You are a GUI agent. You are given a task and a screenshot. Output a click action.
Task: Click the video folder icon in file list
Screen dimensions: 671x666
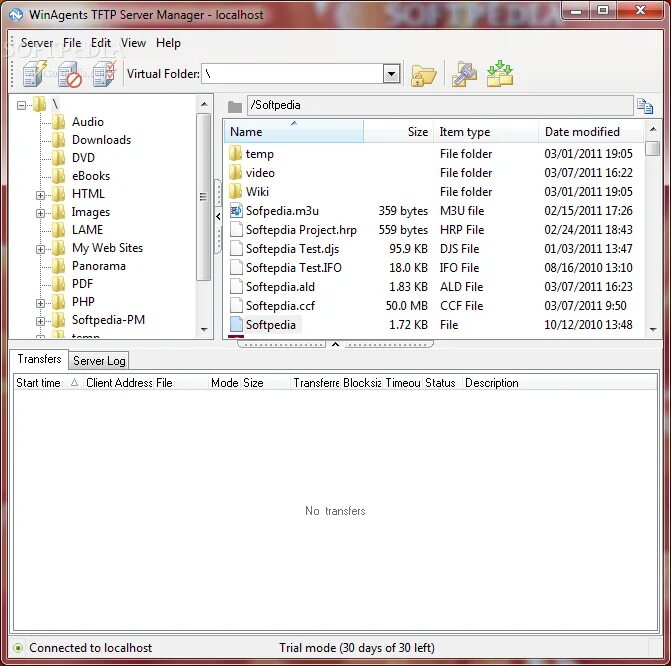coord(235,172)
